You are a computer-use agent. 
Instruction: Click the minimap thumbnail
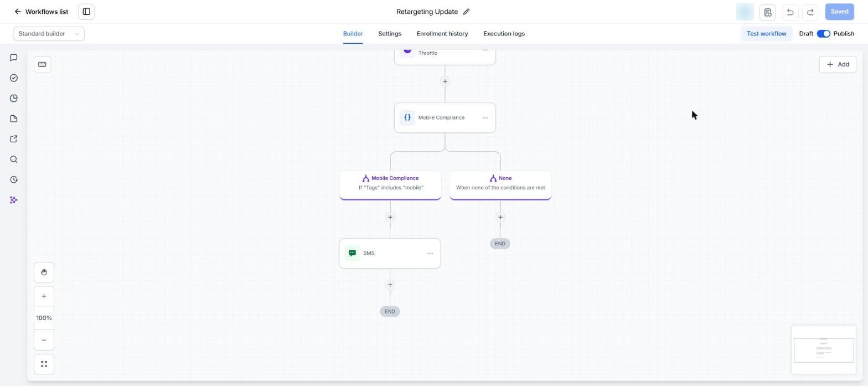(824, 350)
